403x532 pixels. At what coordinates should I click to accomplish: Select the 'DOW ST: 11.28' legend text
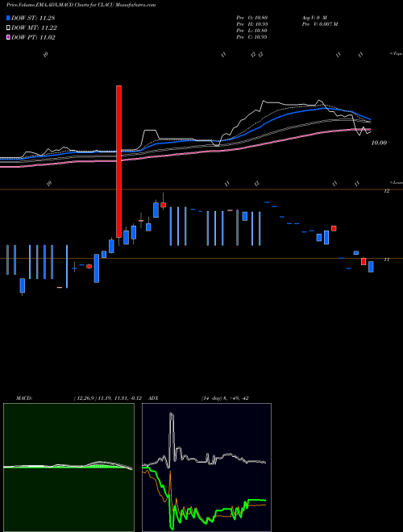pos(33,18)
